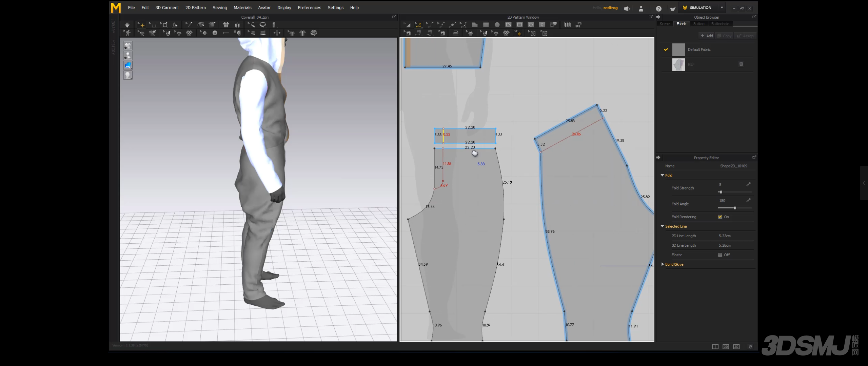Collapse the Selected Line section
The height and width of the screenshot is (366, 868).
coord(662,226)
